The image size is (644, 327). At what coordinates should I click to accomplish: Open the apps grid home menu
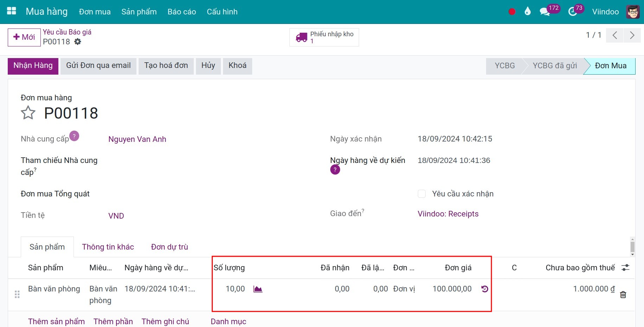12,11
